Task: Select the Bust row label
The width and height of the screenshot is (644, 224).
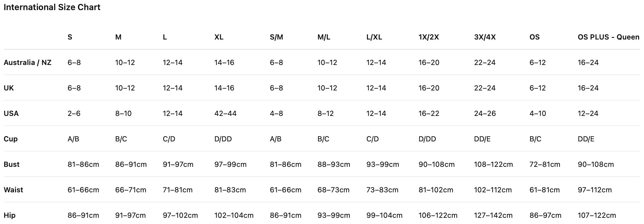Action: point(11,164)
